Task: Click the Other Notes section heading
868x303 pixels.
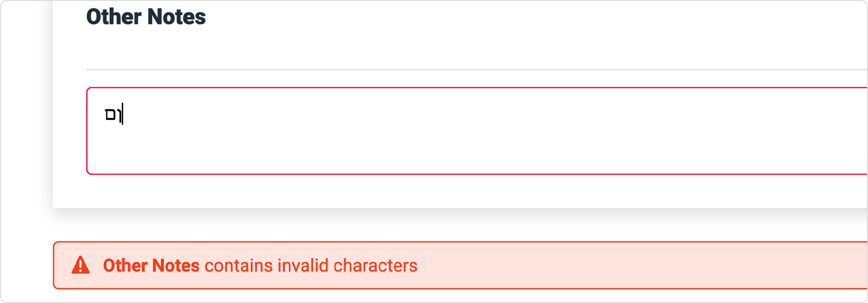Action: [x=146, y=17]
